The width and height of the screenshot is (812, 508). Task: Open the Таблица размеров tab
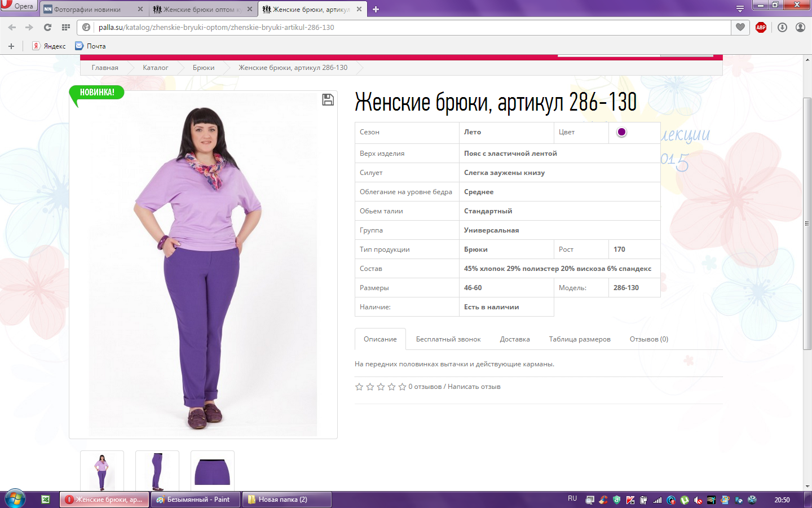point(580,339)
